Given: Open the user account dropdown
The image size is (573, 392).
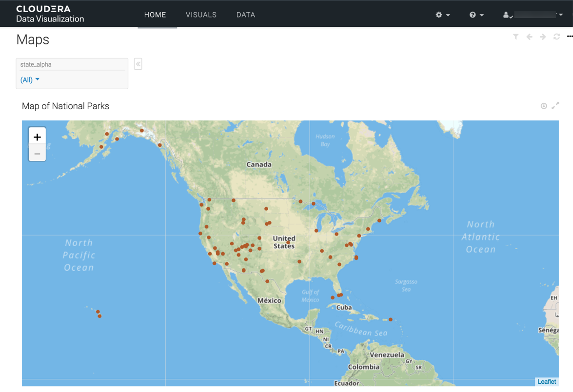Looking at the screenshot, I should coord(533,15).
